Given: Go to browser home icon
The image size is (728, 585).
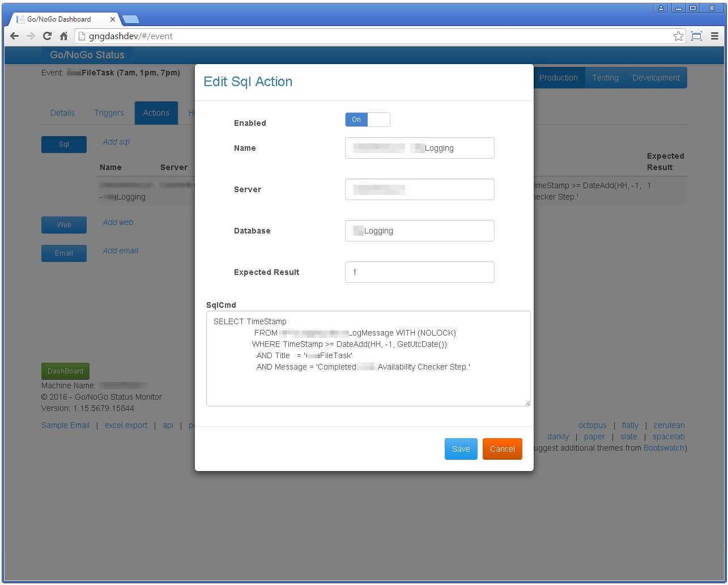Looking at the screenshot, I should (x=63, y=36).
